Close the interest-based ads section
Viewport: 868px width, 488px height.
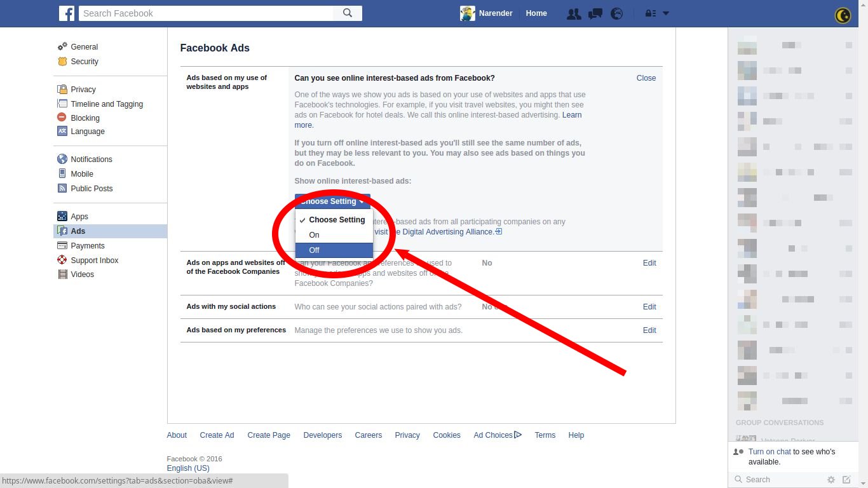point(646,78)
